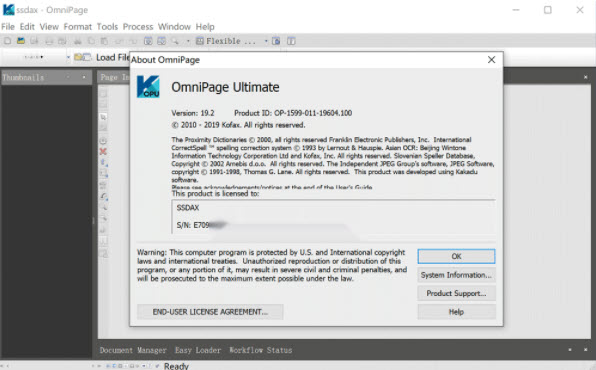Open the workflow dropdown left of Load Files
The image size is (596, 370).
coord(68,57)
